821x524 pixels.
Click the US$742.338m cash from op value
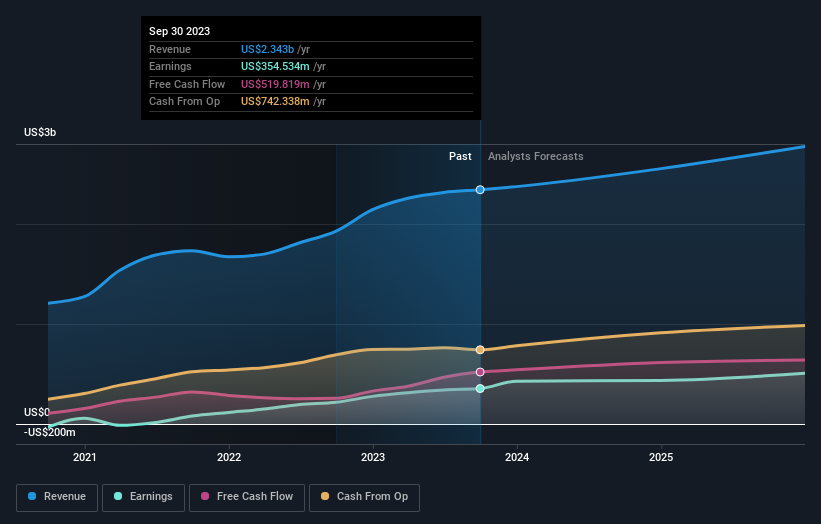(275, 102)
